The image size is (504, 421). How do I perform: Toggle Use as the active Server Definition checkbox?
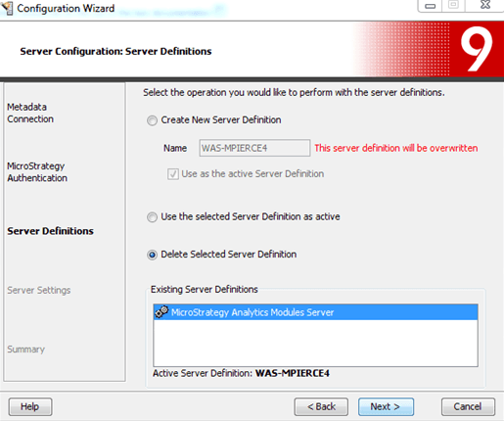point(173,174)
